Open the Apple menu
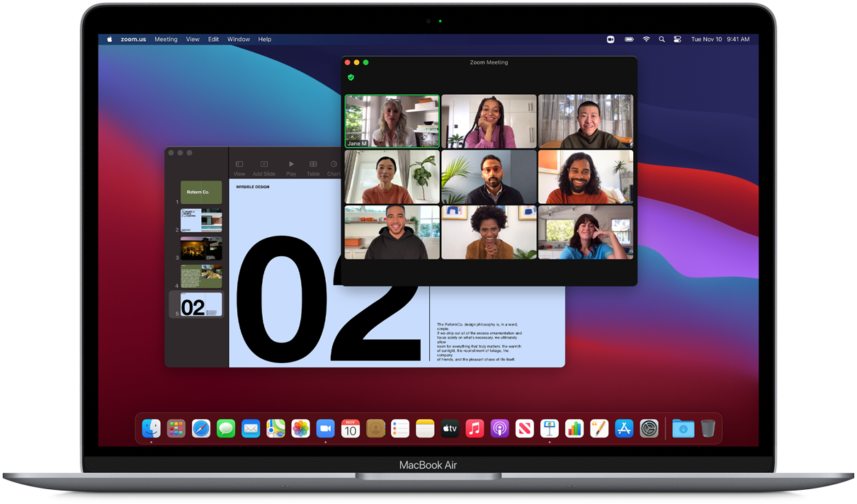The image size is (857, 504). tap(110, 40)
